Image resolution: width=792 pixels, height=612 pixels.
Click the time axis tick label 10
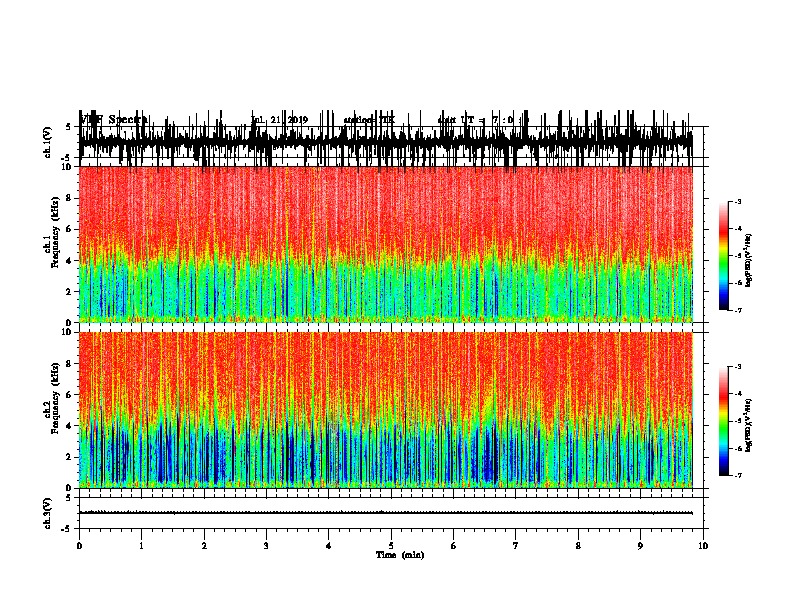(x=703, y=546)
